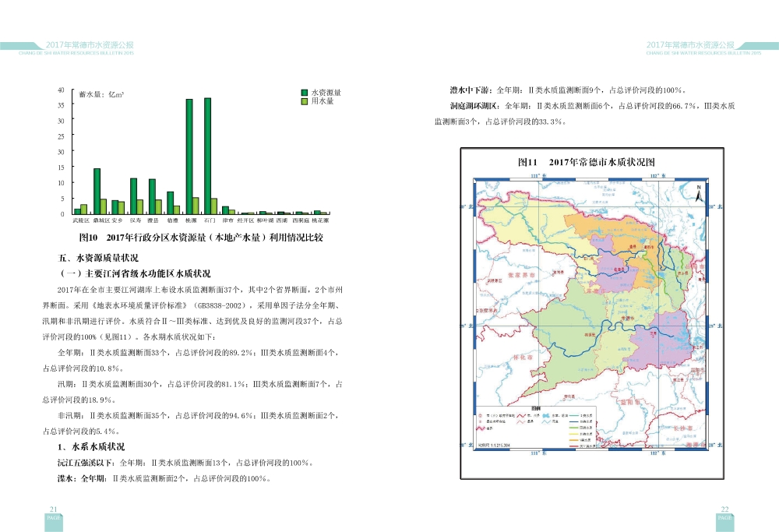
Task: Click the right page header title
Action: pyautogui.click(x=693, y=46)
